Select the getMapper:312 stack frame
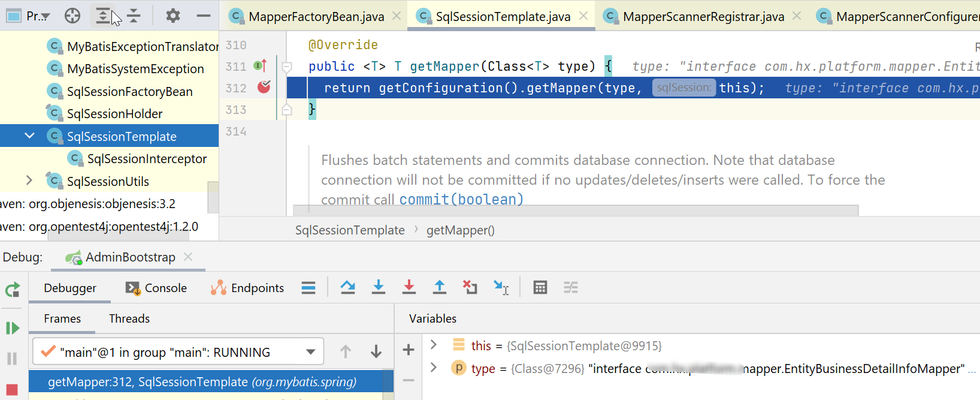Screen dimensions: 980x400 (x=211, y=382)
